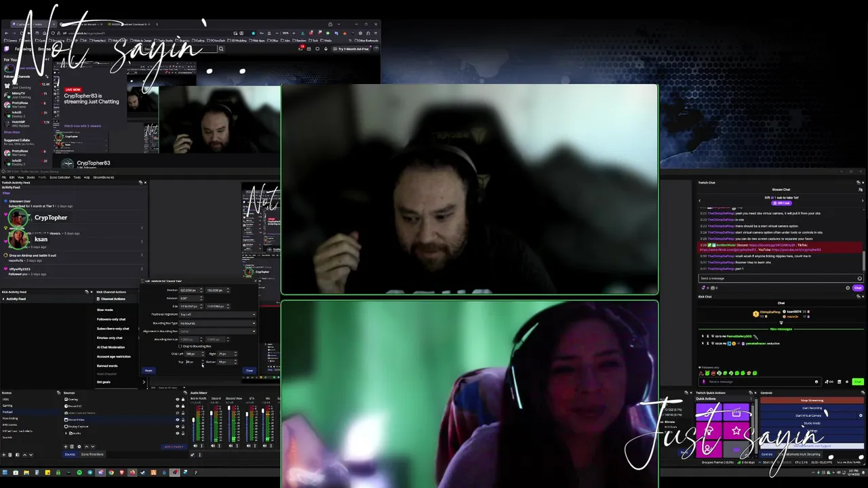Collapse the Kick Activity Feed header arrow
This screenshot has width=868, height=488.
3,299
